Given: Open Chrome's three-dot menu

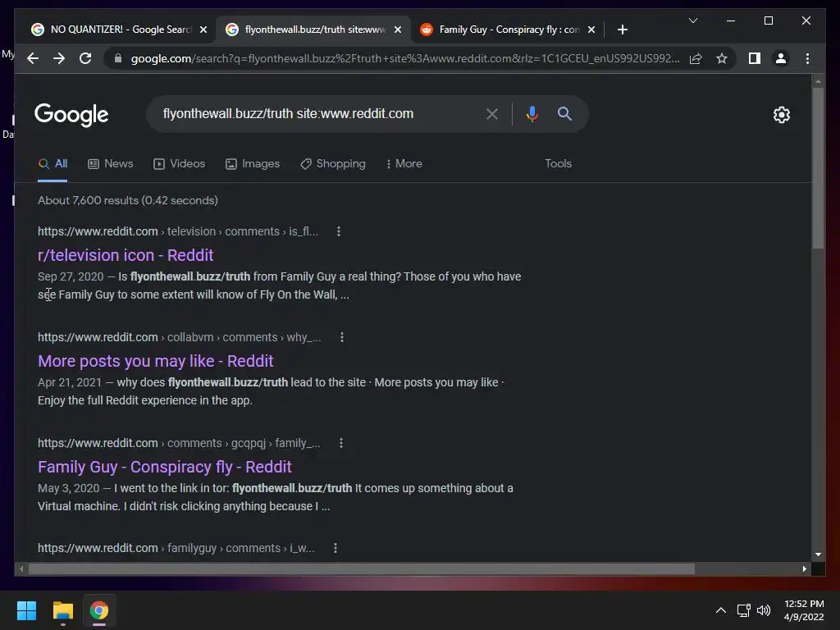Looking at the screenshot, I should click(807, 58).
